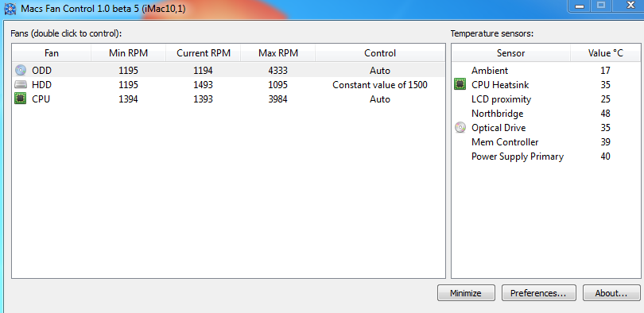The image size is (644, 313).
Task: Select the CPU Heatsink sensor label
Action: (x=500, y=85)
